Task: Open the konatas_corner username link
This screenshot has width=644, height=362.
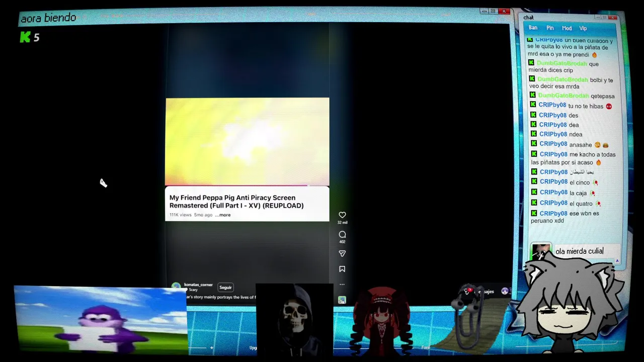Action: point(198,285)
